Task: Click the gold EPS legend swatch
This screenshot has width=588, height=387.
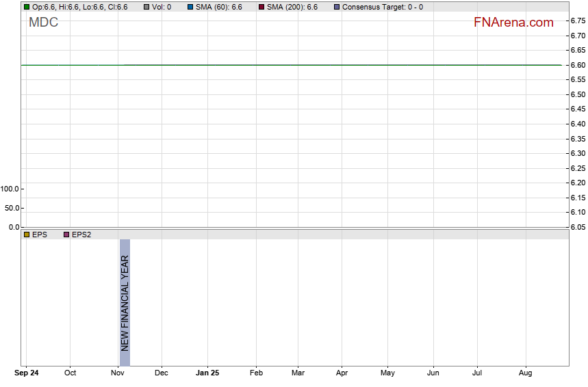Action: pos(27,235)
